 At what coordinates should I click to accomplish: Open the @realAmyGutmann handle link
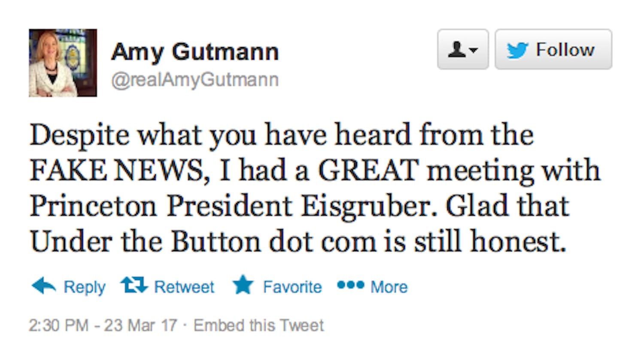tap(195, 80)
